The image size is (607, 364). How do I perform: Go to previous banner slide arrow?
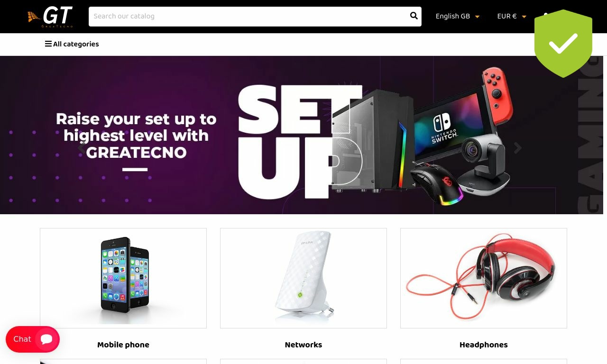(x=82, y=148)
